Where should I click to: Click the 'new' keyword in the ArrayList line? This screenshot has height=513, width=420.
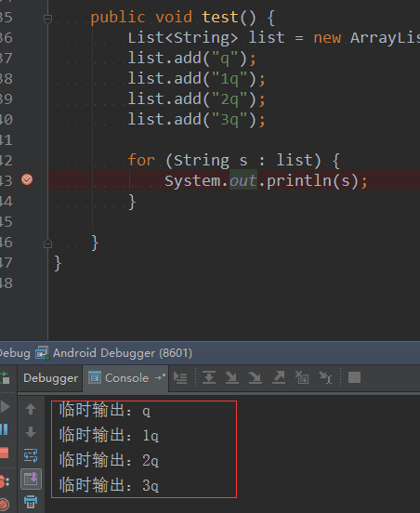(x=327, y=38)
